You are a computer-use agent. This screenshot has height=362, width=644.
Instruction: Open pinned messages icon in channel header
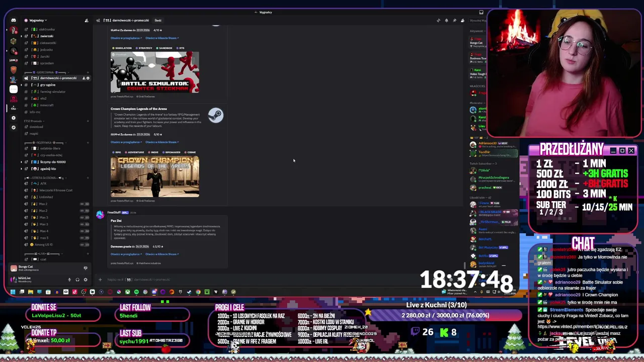pos(454,21)
